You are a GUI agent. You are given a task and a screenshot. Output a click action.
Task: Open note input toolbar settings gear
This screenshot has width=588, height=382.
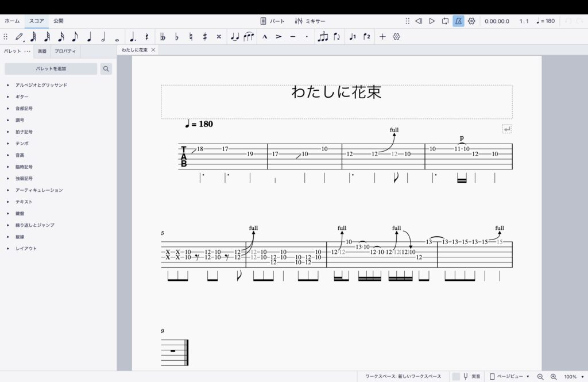396,37
